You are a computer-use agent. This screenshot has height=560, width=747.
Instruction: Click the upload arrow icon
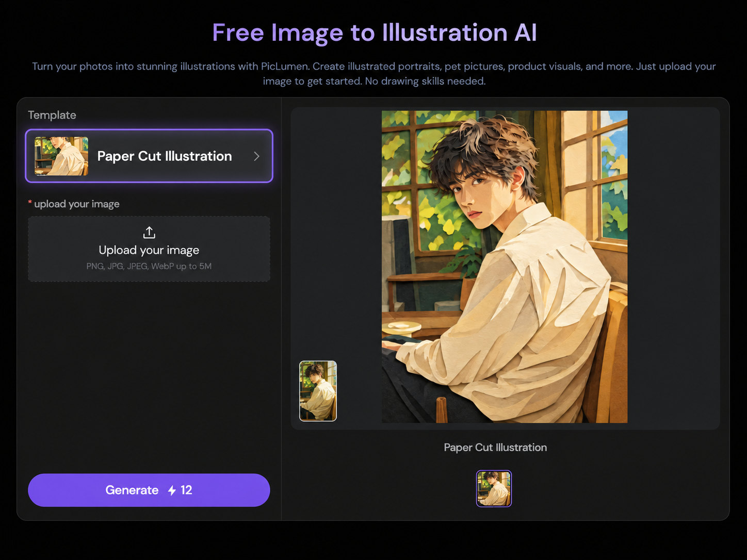point(149,233)
